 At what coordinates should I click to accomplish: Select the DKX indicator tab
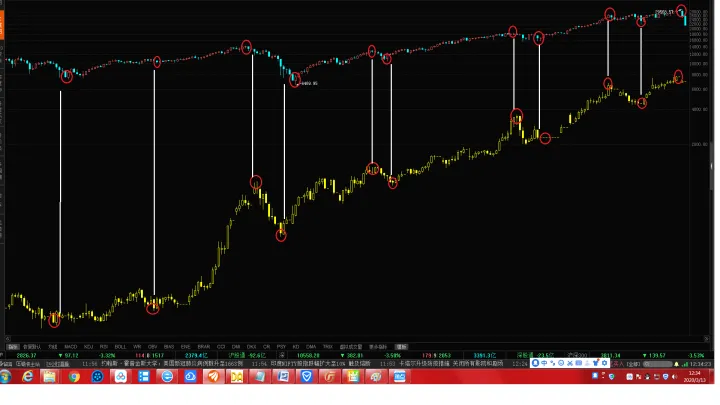coord(251,347)
